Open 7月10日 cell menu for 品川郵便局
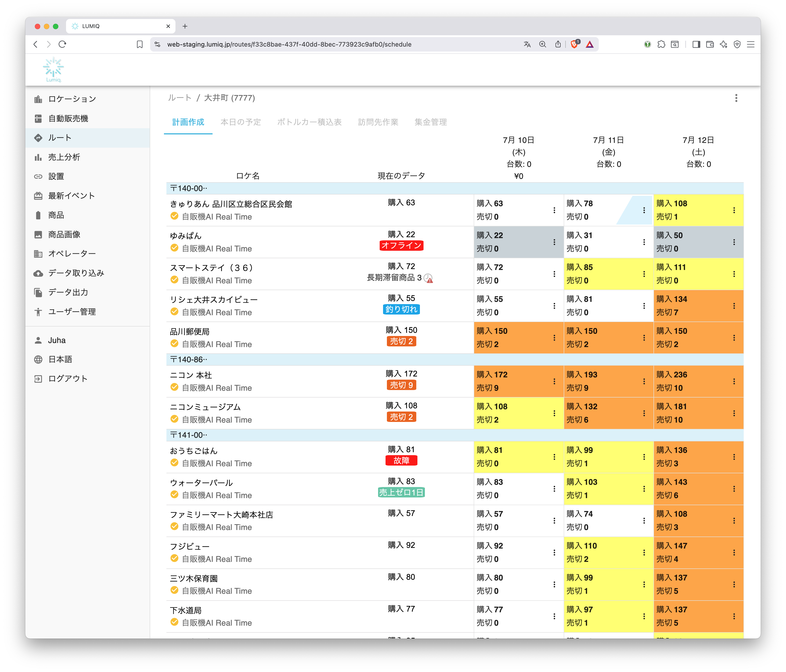This screenshot has height=672, width=786. (554, 338)
